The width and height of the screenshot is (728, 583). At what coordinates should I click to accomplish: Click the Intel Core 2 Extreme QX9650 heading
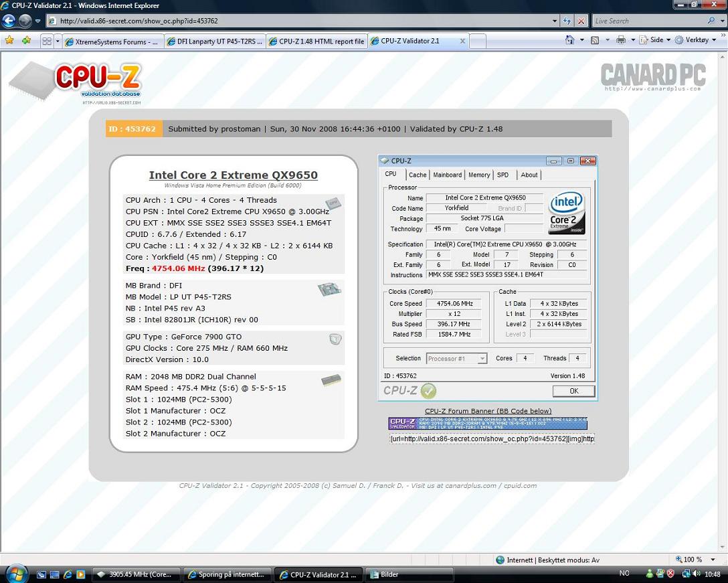(233, 175)
